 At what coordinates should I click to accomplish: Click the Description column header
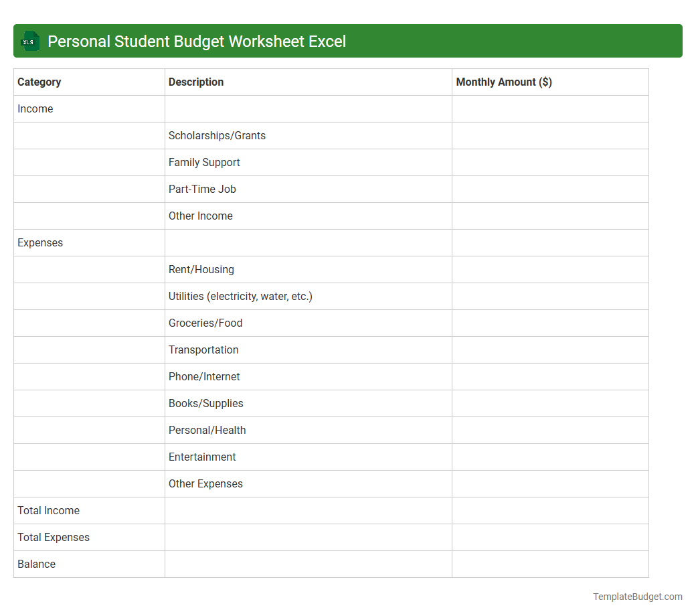point(195,82)
